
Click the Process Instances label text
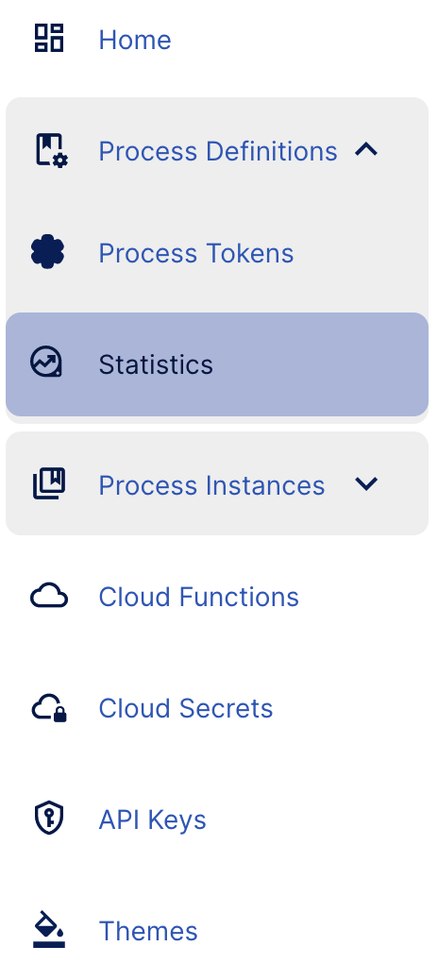[211, 485]
